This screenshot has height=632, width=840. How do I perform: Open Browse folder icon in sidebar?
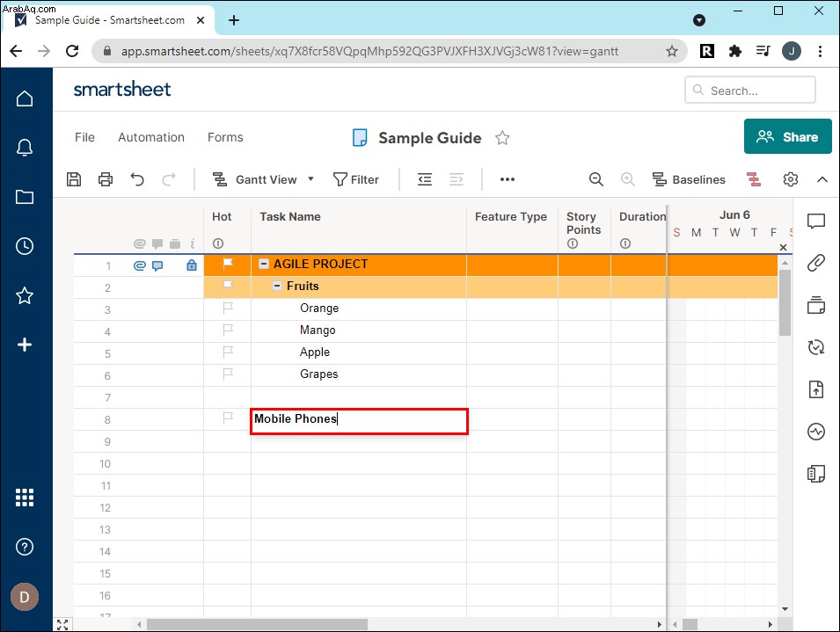tap(25, 197)
